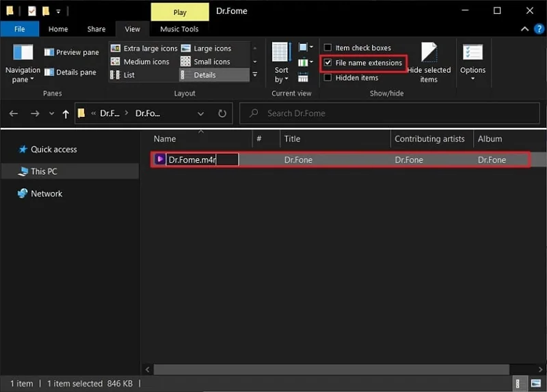Click the Dr.Fone Contributing artists cell
The image size is (547, 392).
[409, 160]
